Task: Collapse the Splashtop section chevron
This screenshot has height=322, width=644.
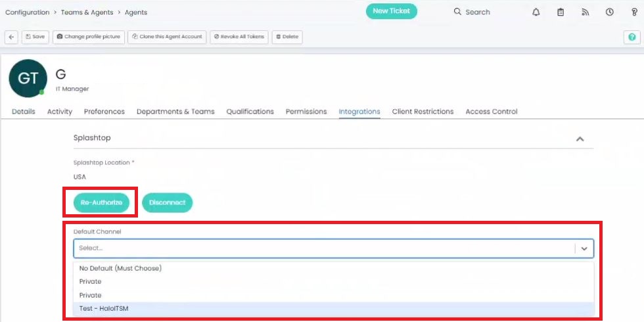Action: point(580,139)
